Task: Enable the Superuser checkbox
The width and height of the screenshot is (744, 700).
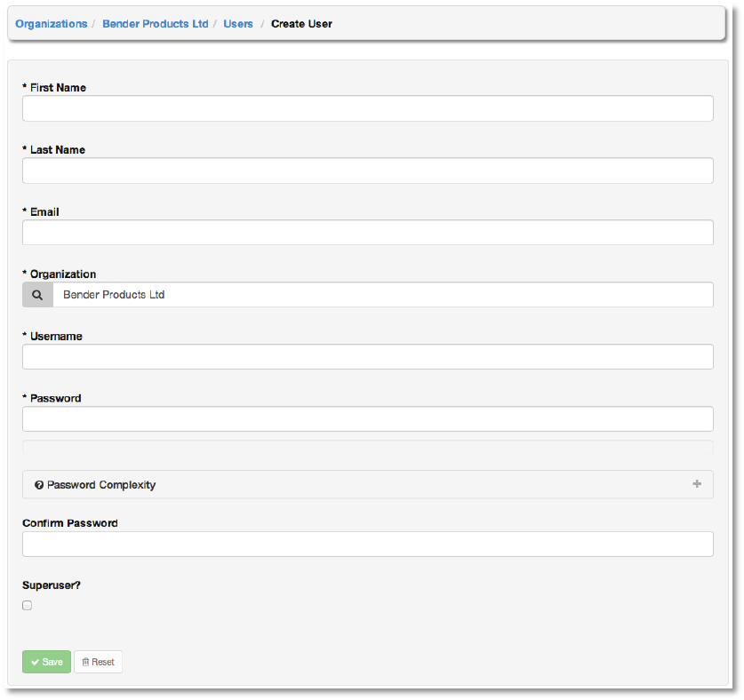Action: [28, 606]
